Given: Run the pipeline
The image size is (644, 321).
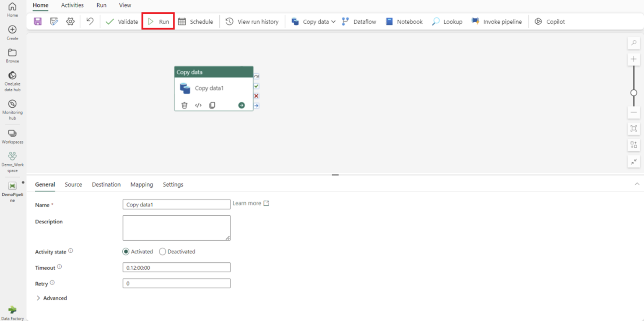Looking at the screenshot, I should click(x=158, y=21).
